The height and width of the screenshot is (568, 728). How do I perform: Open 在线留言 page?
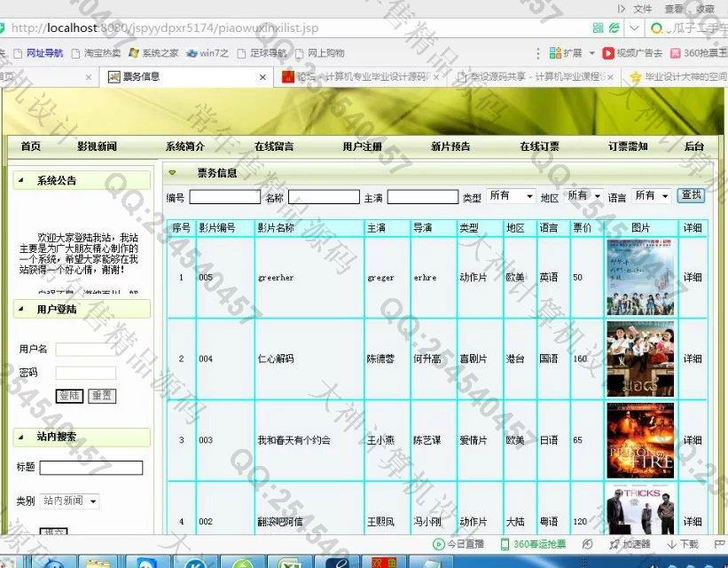[274, 146]
